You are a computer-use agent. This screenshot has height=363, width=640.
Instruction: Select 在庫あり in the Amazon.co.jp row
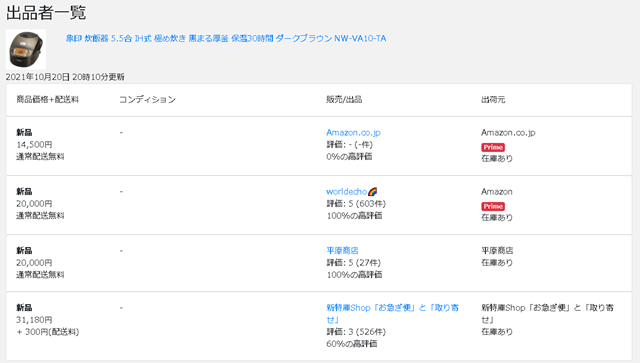point(497,159)
